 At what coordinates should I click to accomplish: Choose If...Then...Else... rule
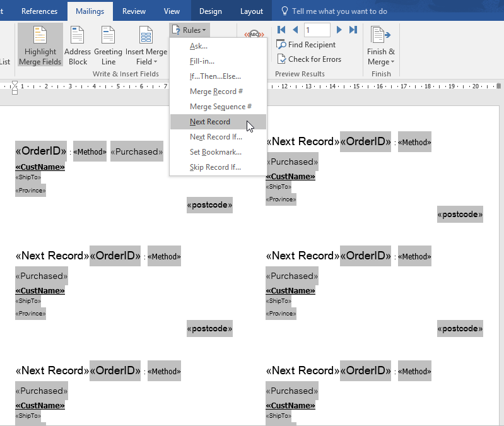tap(218, 76)
